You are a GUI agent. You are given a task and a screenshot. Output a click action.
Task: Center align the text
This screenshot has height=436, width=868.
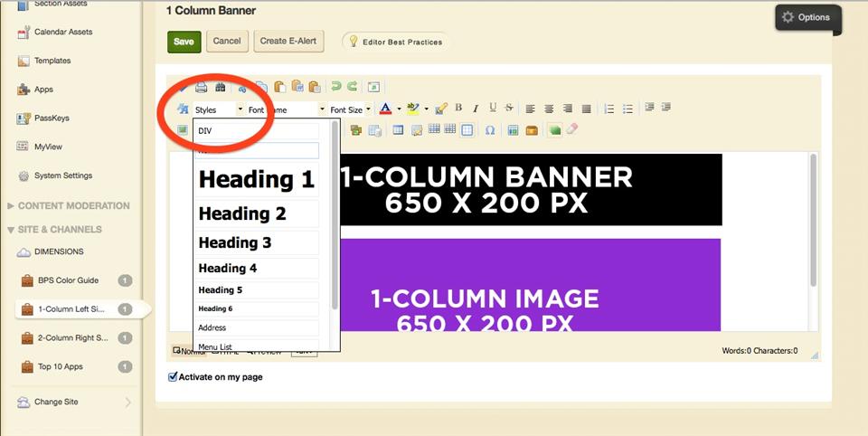pyautogui.click(x=549, y=109)
